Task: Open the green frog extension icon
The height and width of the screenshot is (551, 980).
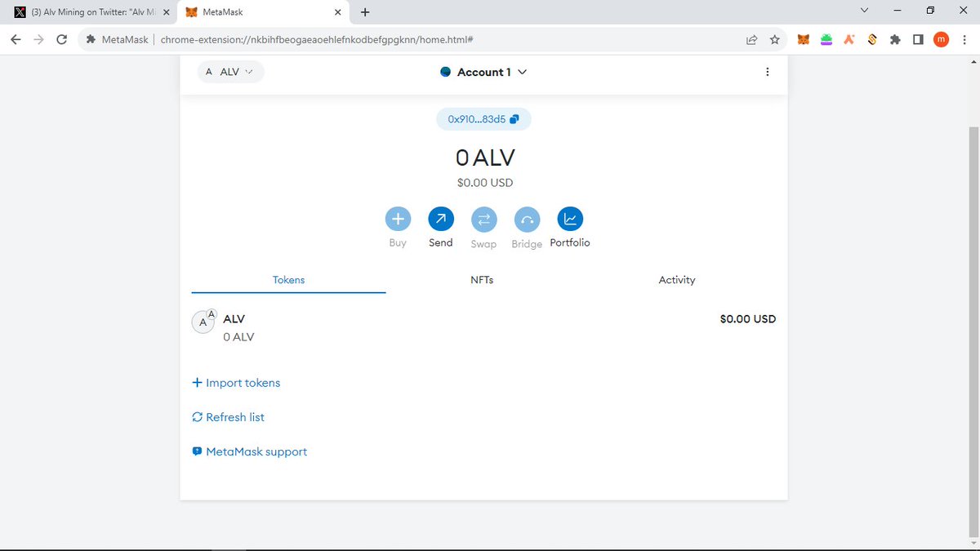Action: coord(826,39)
